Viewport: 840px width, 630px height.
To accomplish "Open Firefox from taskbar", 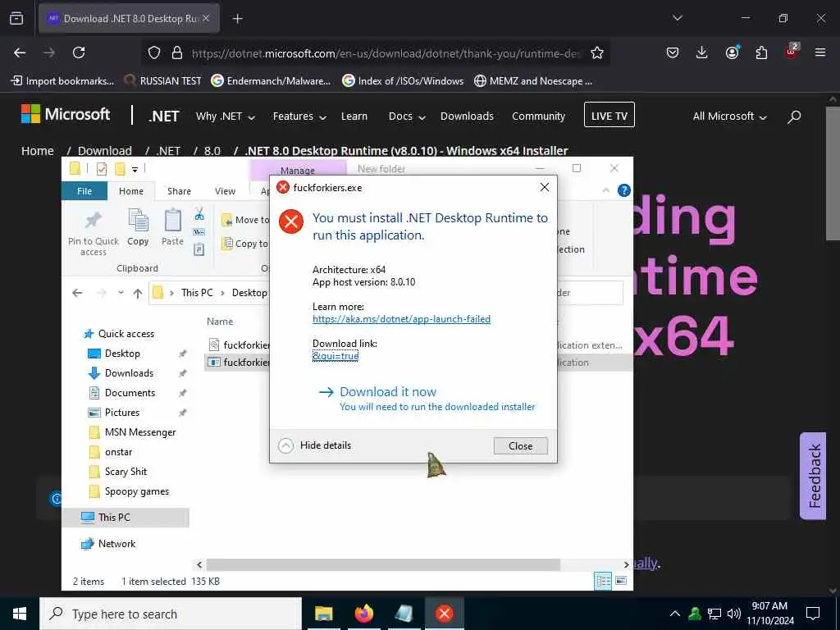I will pyautogui.click(x=363, y=614).
